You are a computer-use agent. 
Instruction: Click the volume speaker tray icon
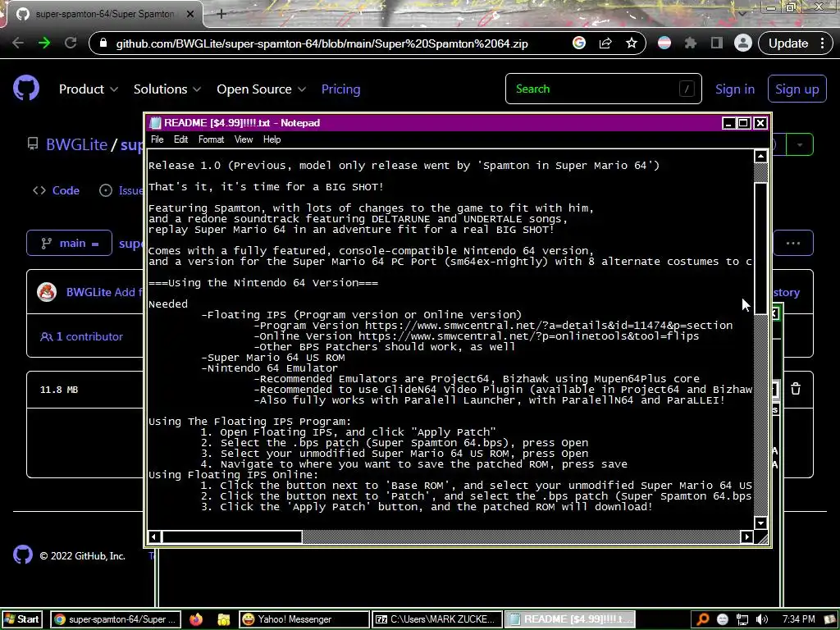click(762, 619)
